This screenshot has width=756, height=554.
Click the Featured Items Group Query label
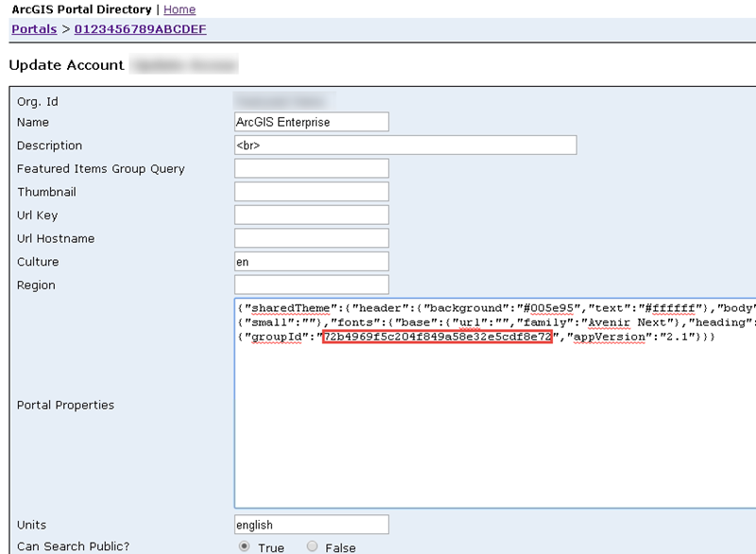point(101,169)
